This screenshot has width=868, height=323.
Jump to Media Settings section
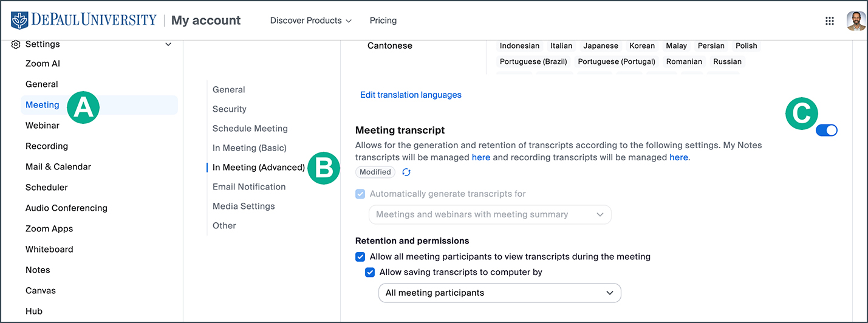(x=244, y=206)
